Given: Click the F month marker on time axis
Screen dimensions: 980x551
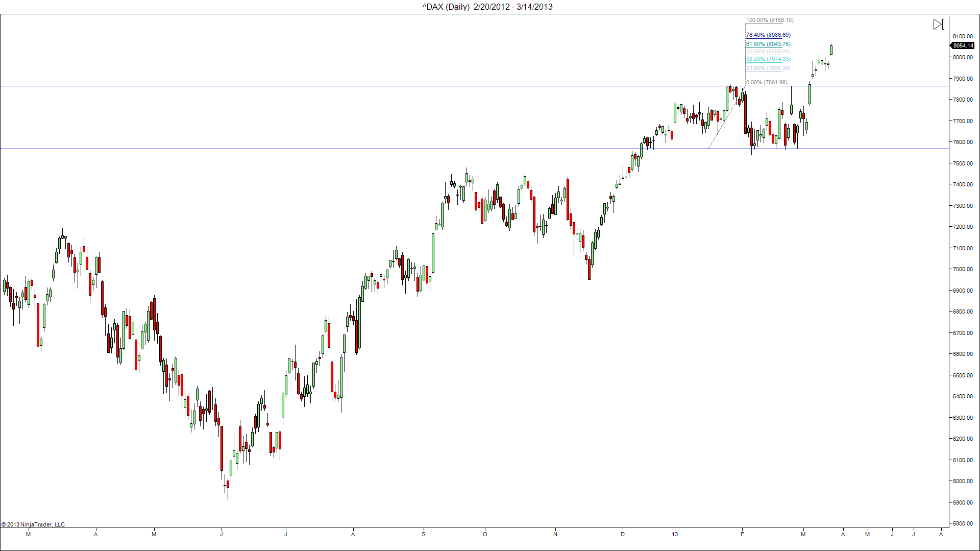Looking at the screenshot, I should click(x=742, y=534).
